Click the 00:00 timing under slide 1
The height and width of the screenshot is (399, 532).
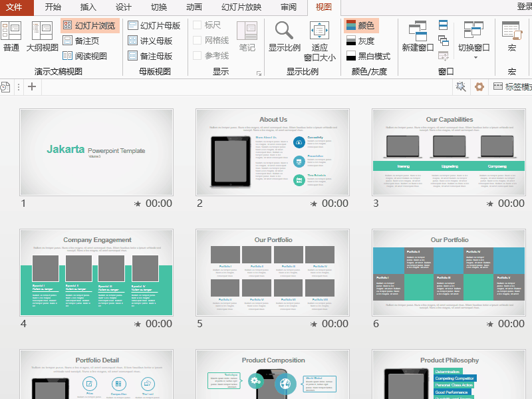(x=159, y=203)
